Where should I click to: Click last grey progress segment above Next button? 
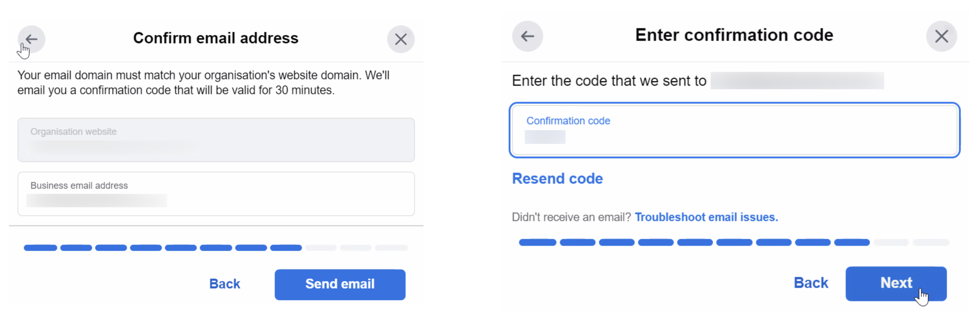coord(931,242)
